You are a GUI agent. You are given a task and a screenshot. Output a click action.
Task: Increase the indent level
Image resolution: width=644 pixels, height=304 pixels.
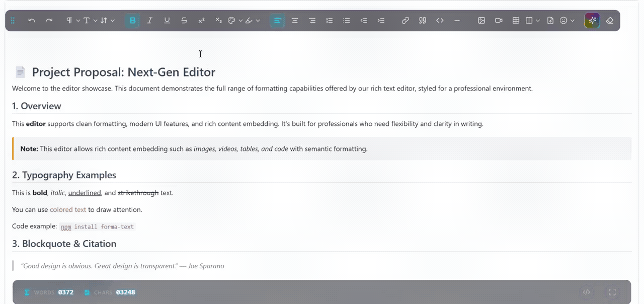click(381, 21)
